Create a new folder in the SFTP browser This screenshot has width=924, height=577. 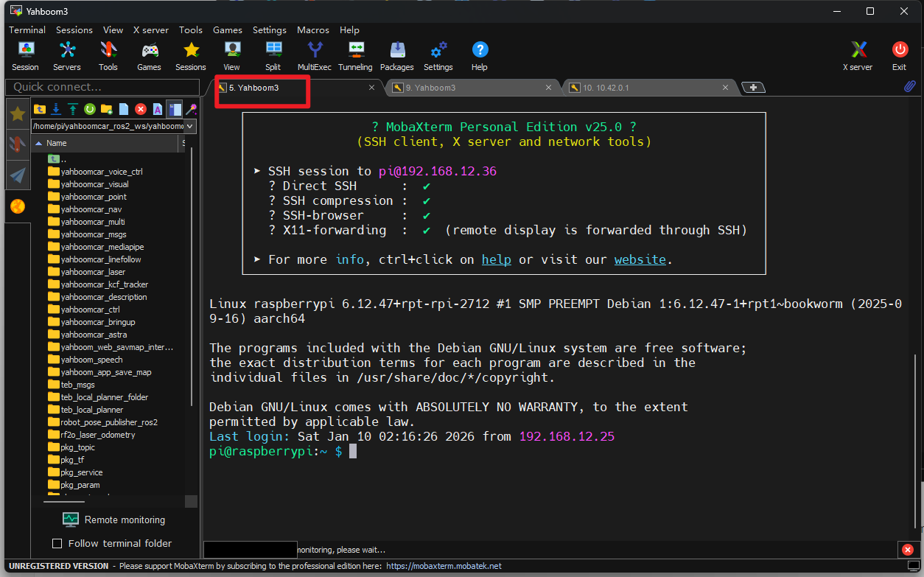(x=107, y=109)
